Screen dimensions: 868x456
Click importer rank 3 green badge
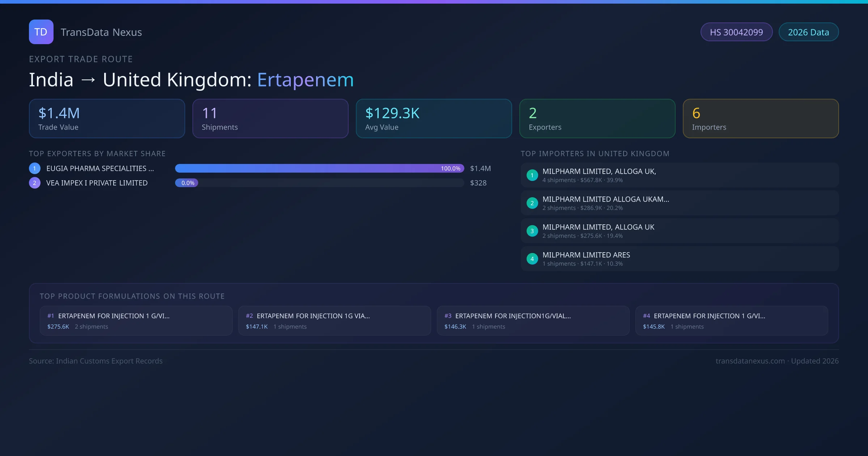(532, 231)
